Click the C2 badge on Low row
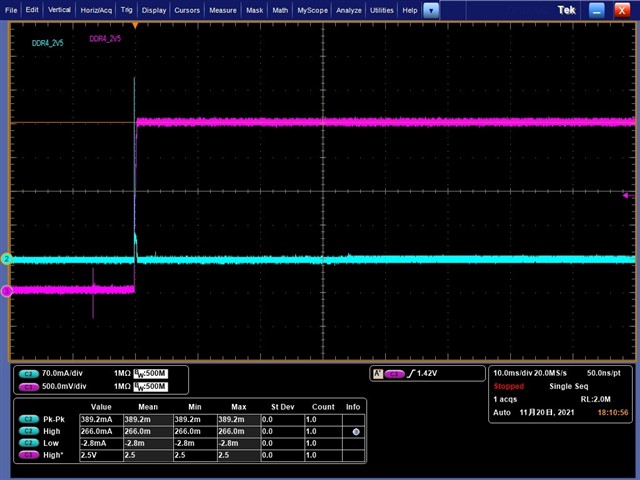This screenshot has width=640, height=480. point(29,443)
